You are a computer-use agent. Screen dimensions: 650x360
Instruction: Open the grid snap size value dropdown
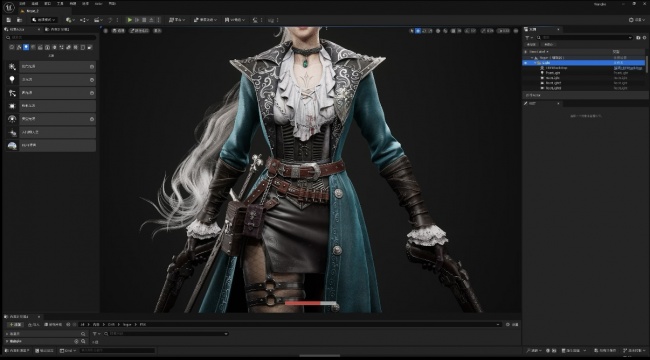pyautogui.click(x=459, y=31)
